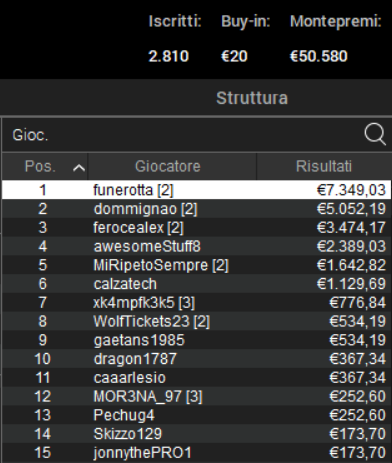
Task: Select the dragon1787 player row
Action: point(196,359)
